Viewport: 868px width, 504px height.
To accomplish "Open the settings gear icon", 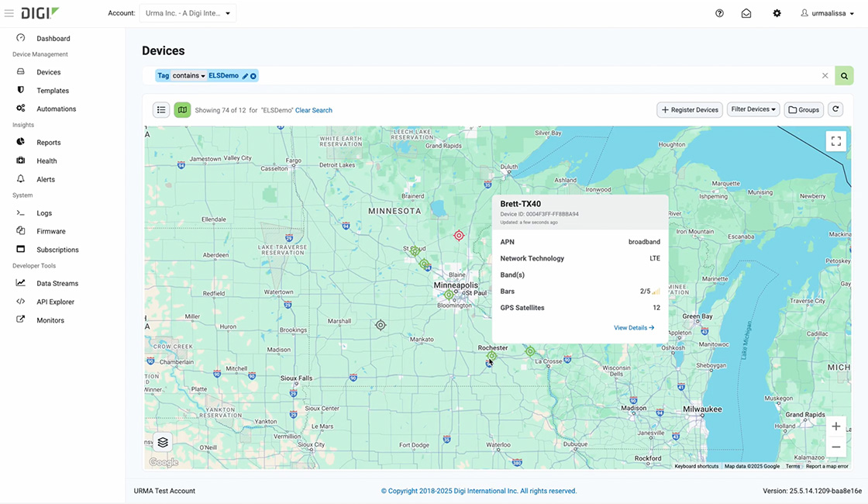I will [777, 12].
